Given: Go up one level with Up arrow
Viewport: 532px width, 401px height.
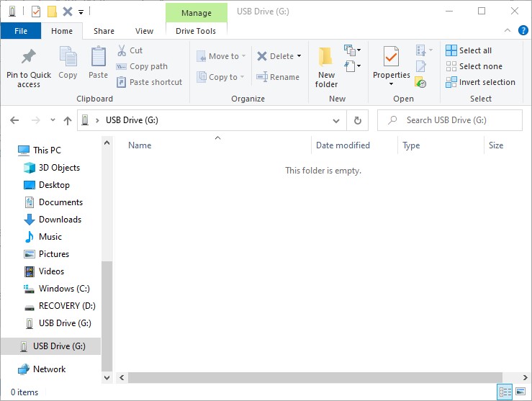Looking at the screenshot, I should [x=68, y=120].
